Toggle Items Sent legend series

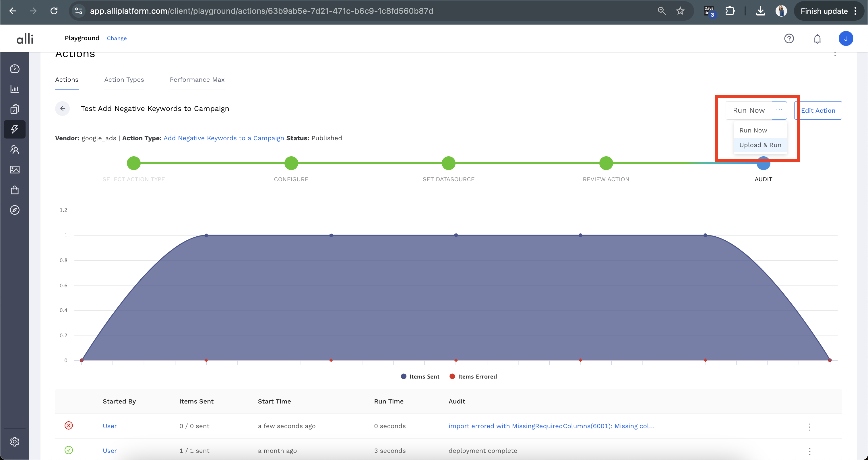click(x=420, y=377)
